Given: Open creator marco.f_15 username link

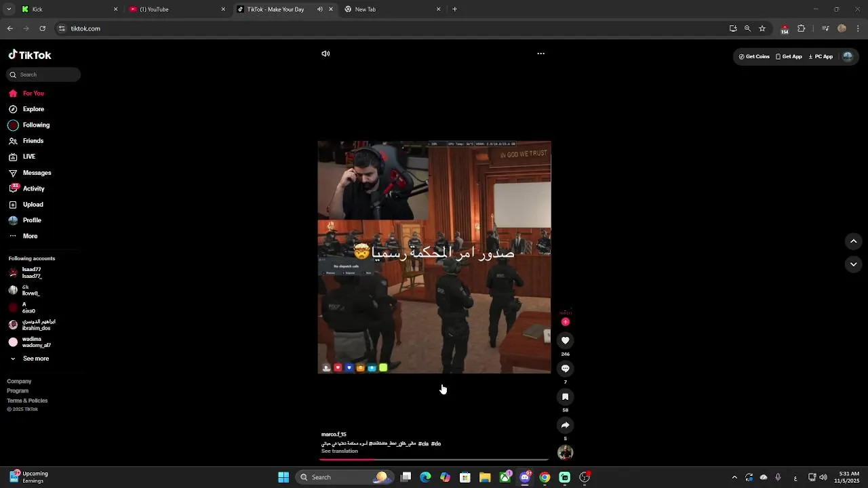Looking at the screenshot, I should click(x=334, y=434).
